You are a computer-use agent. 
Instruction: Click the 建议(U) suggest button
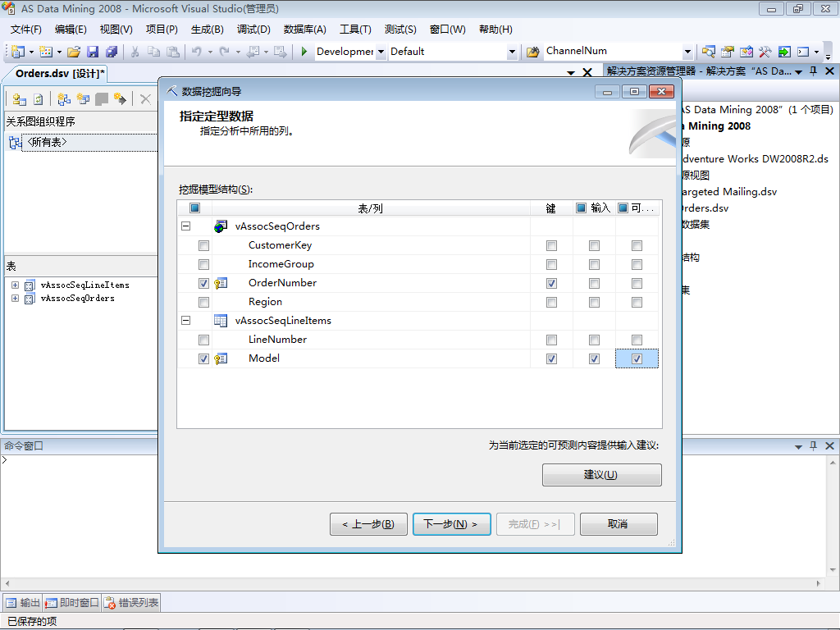(601, 475)
